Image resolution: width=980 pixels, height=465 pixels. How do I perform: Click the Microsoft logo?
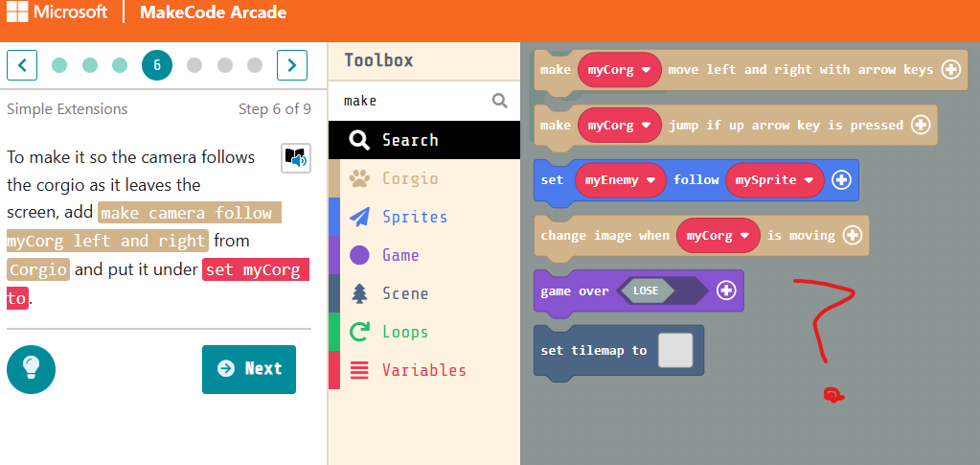[57, 12]
